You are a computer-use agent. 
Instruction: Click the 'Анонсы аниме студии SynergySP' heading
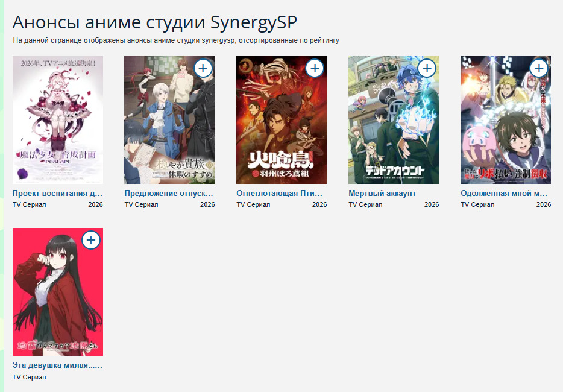point(155,22)
